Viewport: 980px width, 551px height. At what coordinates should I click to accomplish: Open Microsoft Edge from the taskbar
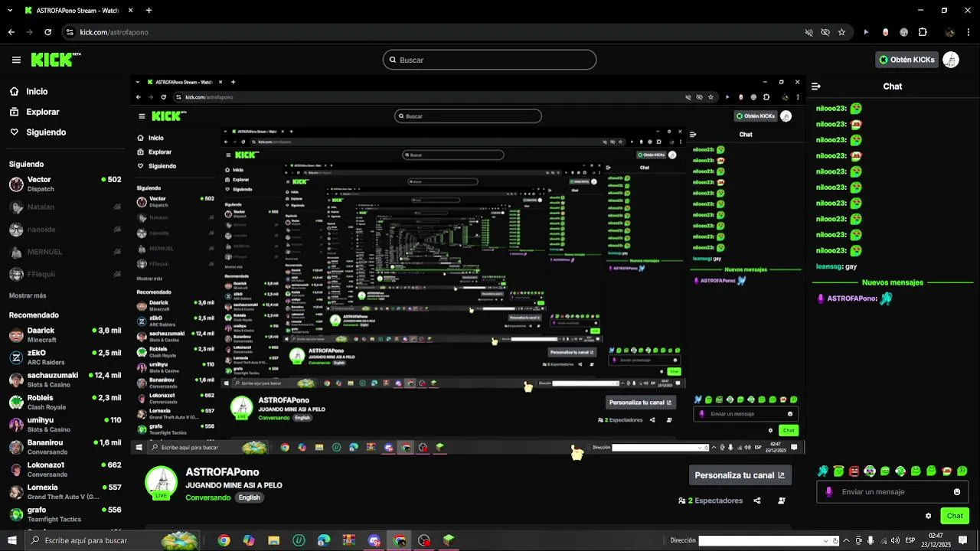(324, 540)
